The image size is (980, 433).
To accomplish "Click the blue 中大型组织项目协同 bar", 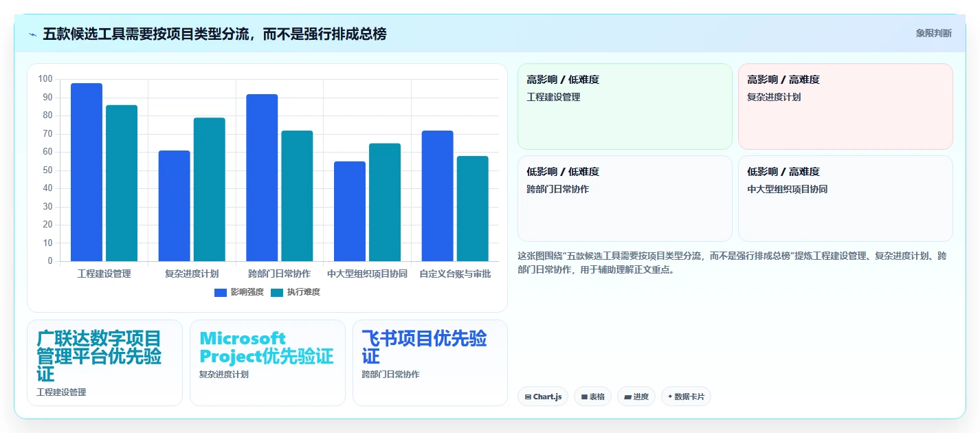I will tap(350, 212).
